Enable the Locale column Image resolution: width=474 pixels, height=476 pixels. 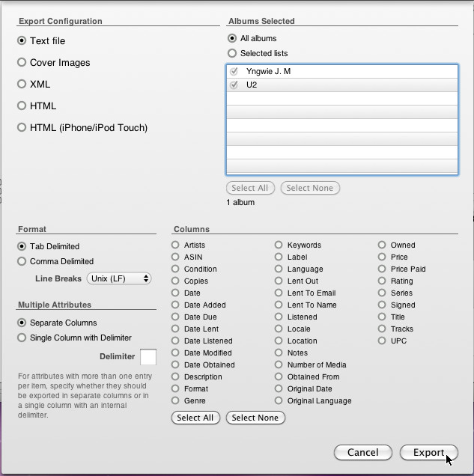point(279,329)
